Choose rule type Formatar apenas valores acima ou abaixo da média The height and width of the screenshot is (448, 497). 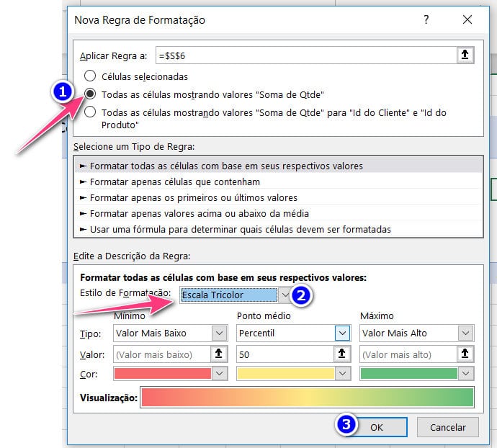coord(278,213)
